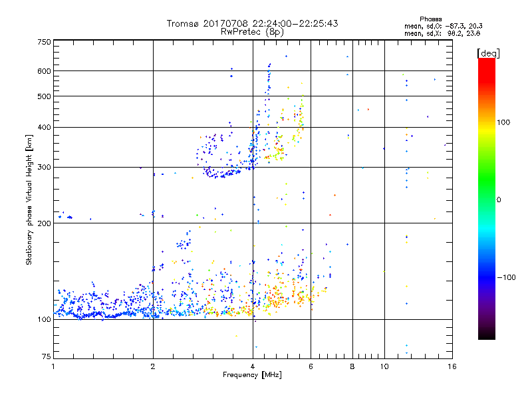Click the plot title 'Tromsø 20170708 22:24:00-22:25:43'
The image size is (532, 399).
pyautogui.click(x=253, y=23)
